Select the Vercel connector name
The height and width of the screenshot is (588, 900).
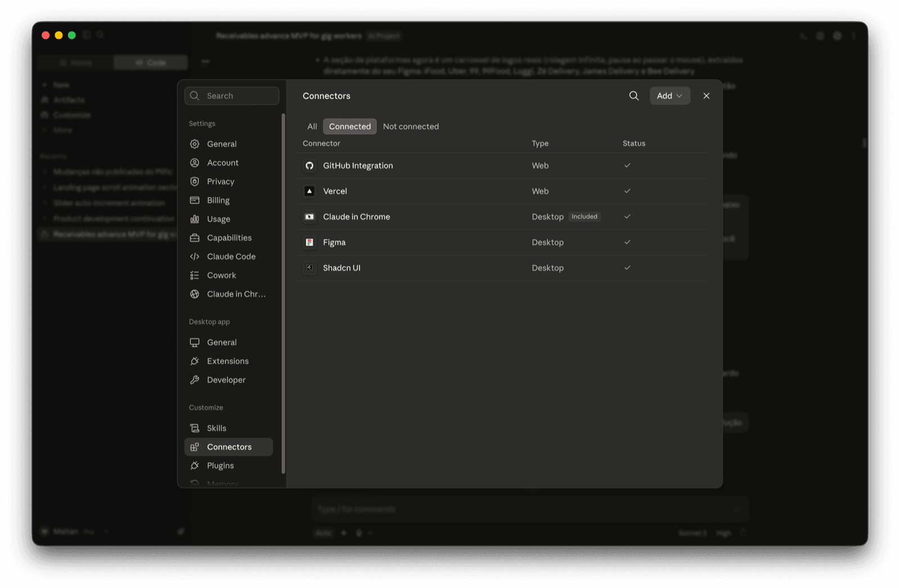point(335,191)
